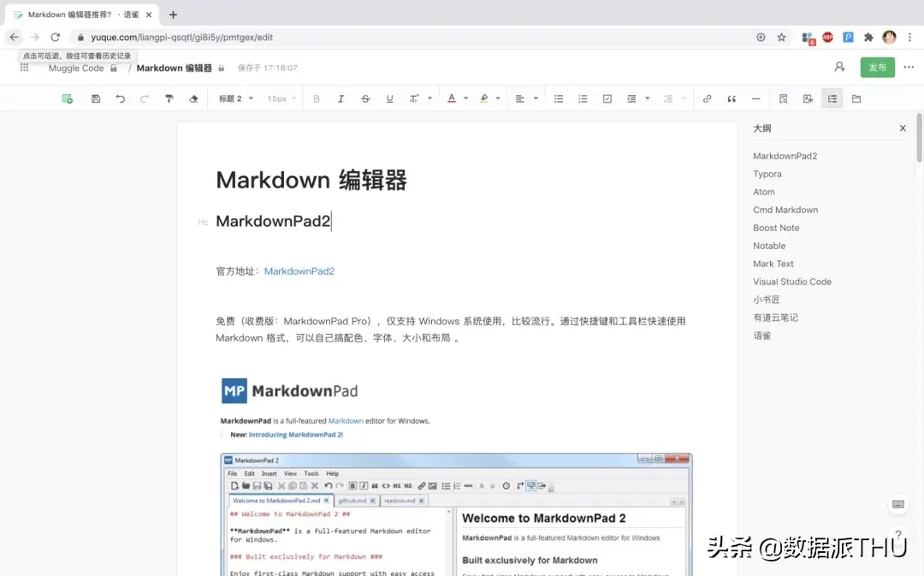
Task: Click the insert card plus icon in toolbar
Action: coord(68,98)
